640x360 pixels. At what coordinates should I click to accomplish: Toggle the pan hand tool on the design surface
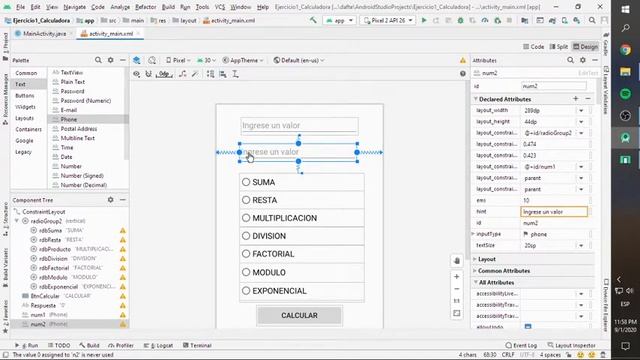tap(457, 260)
